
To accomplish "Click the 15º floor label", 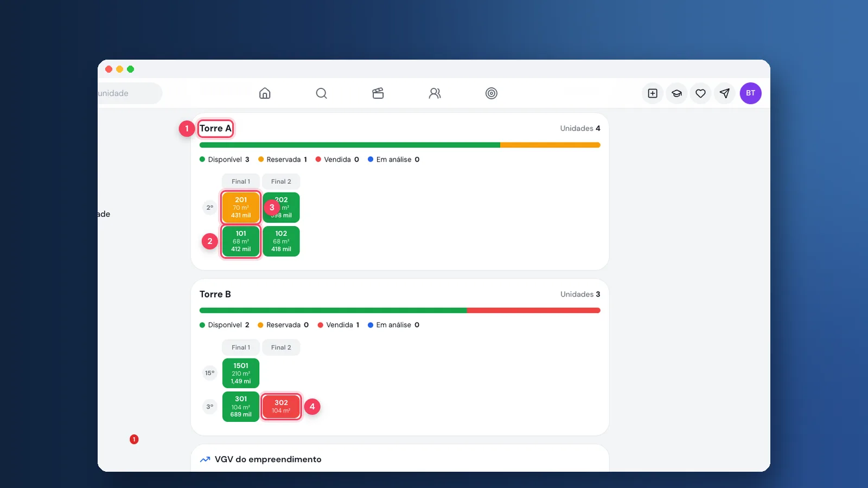I will click(x=210, y=373).
